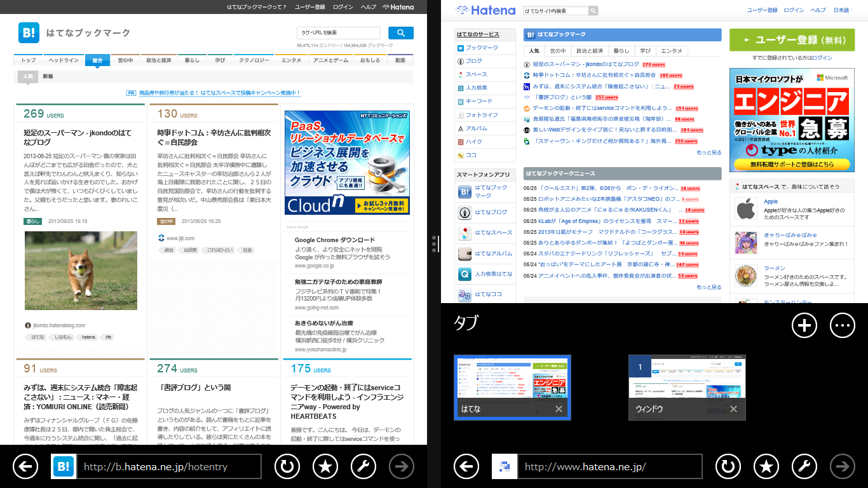Screen dimensions: 868x488
Task: Open page tools wrench in left browser bar
Action: click(363, 467)
